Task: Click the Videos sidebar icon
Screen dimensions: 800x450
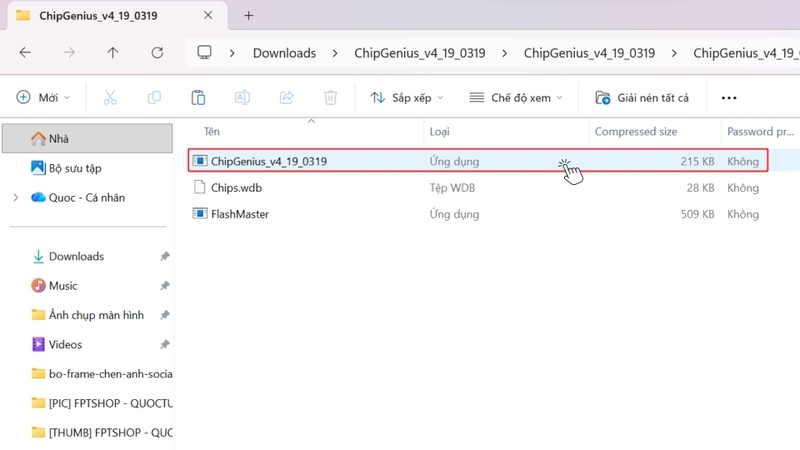Action: 38,344
